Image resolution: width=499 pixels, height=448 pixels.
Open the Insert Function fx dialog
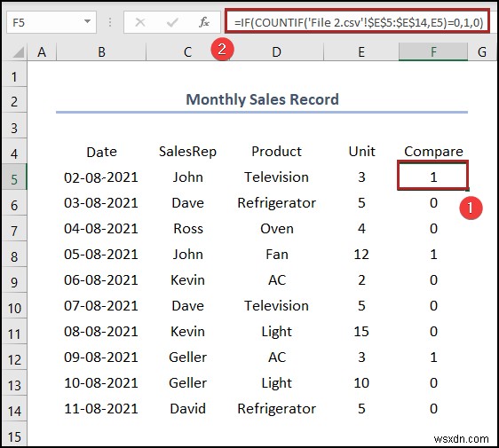203,22
